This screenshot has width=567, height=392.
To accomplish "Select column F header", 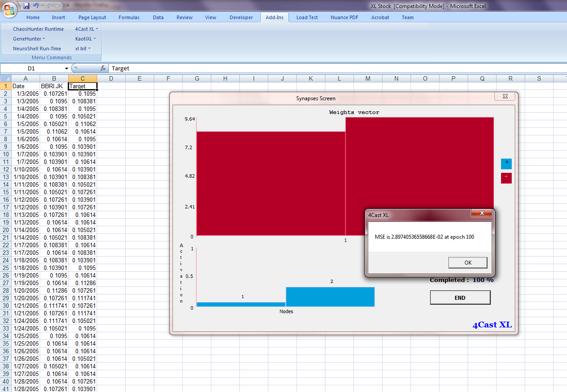I will tap(168, 78).
